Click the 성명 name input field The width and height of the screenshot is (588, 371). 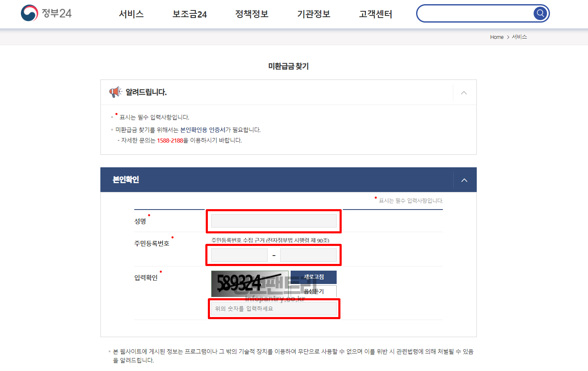pos(274,221)
